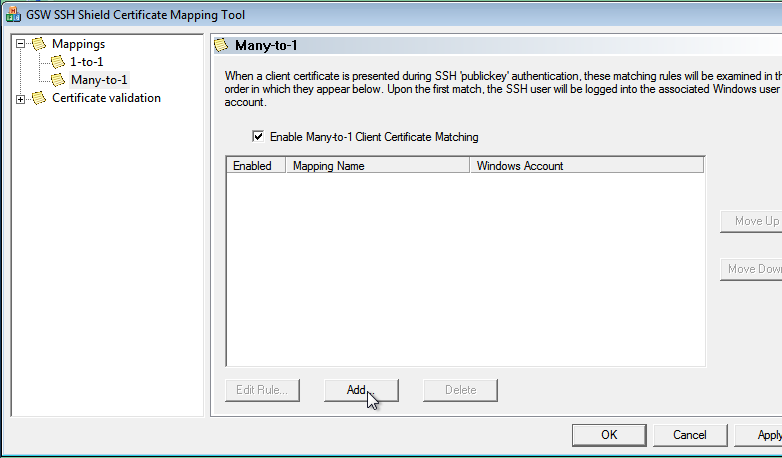Click the Mappings folder icon in tree

[38, 44]
